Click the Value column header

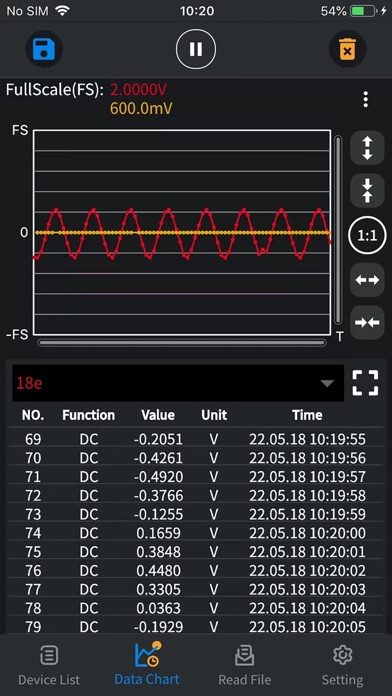pos(158,415)
